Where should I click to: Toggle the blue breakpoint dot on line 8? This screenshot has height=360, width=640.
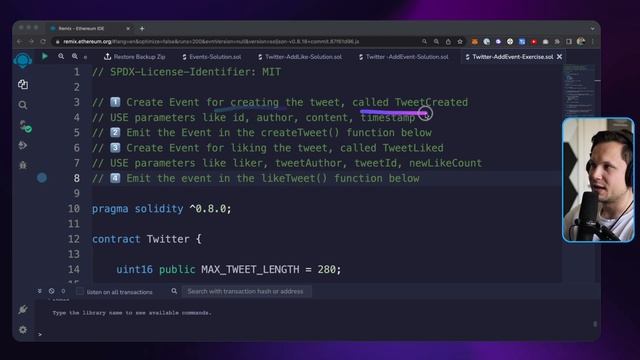42,178
